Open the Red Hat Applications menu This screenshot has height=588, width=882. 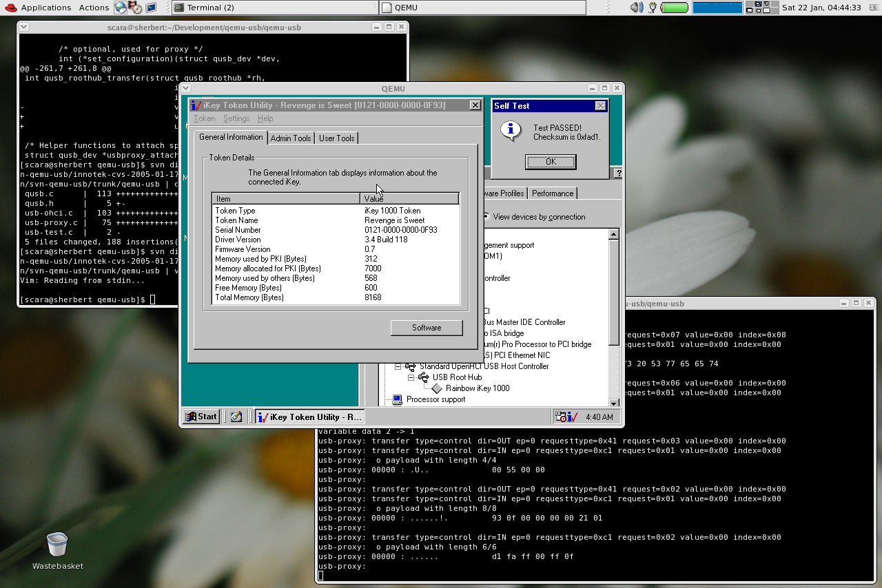coord(38,8)
